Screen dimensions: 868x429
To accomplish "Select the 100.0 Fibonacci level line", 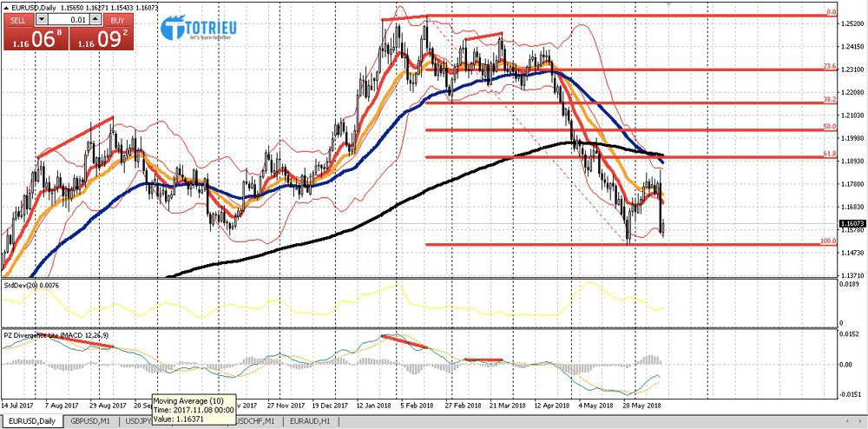I will click(x=608, y=245).
